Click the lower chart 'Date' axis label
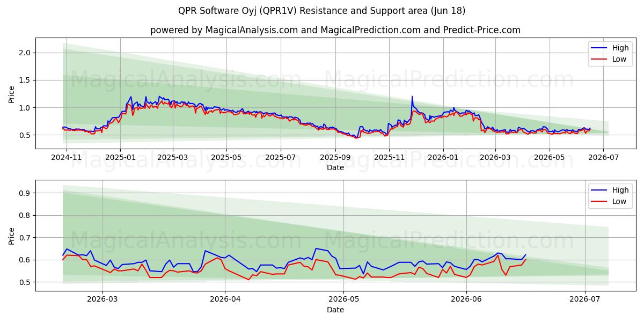644x322 pixels. pos(335,310)
